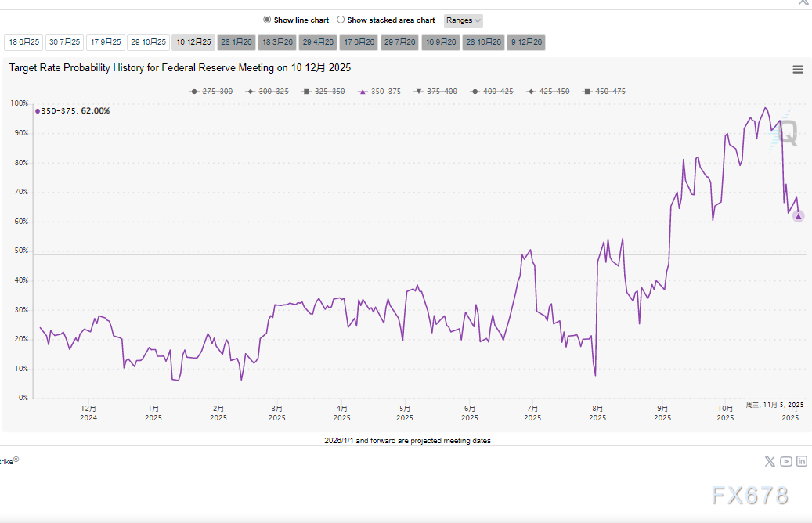This screenshot has height=523, width=812.
Task: Click the X (Twitter) social icon
Action: [x=770, y=461]
